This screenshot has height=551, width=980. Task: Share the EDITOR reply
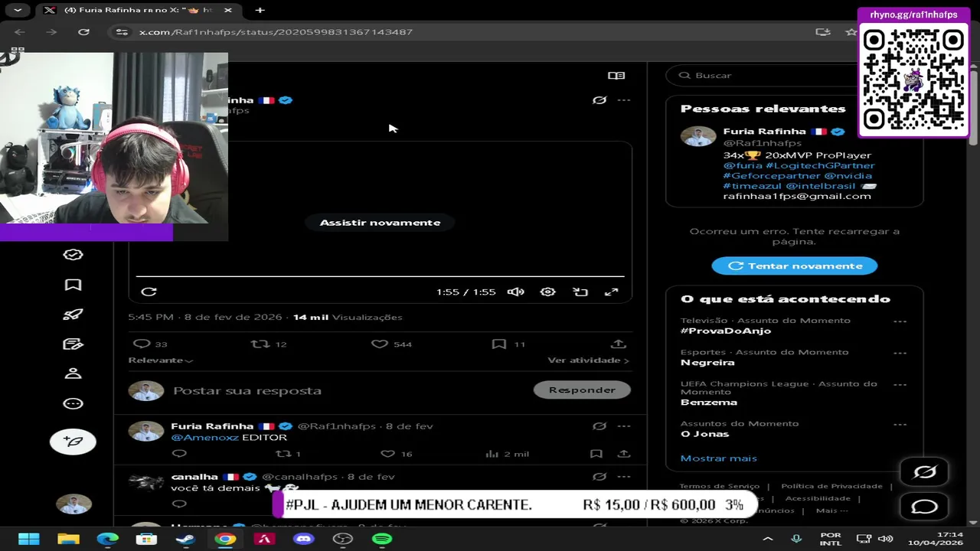click(x=624, y=454)
